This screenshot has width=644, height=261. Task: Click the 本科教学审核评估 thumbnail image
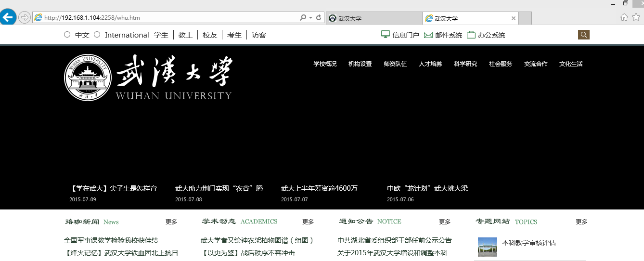tap(487, 247)
